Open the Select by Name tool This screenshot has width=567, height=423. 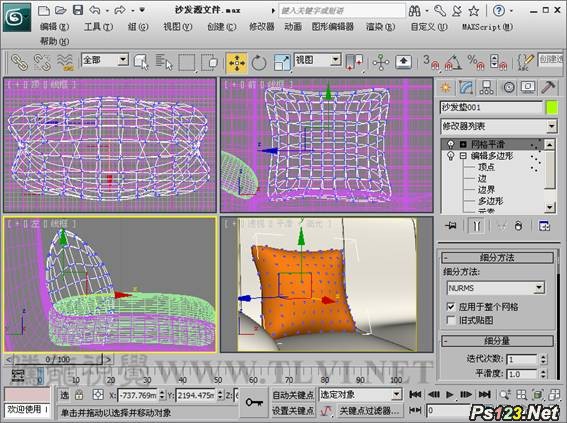pos(164,62)
